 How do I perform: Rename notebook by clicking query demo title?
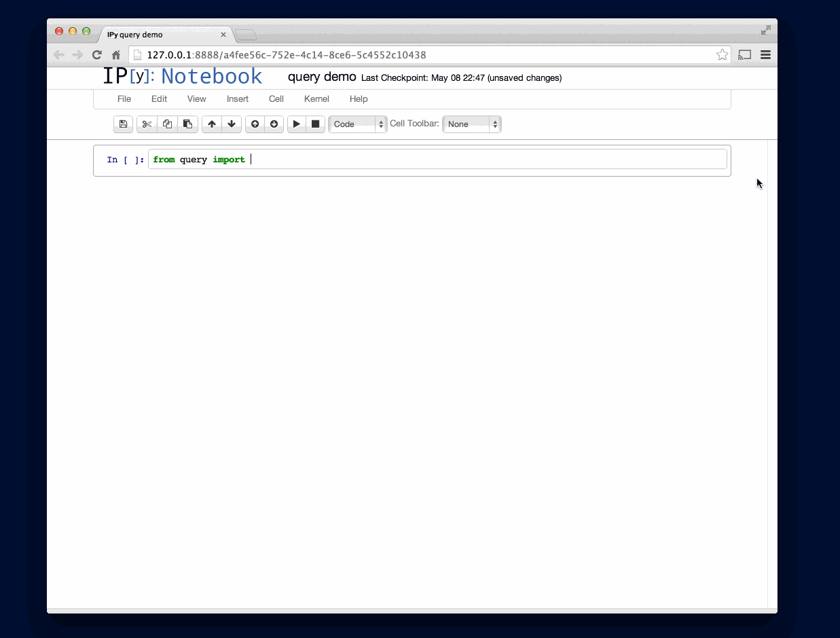(321, 77)
